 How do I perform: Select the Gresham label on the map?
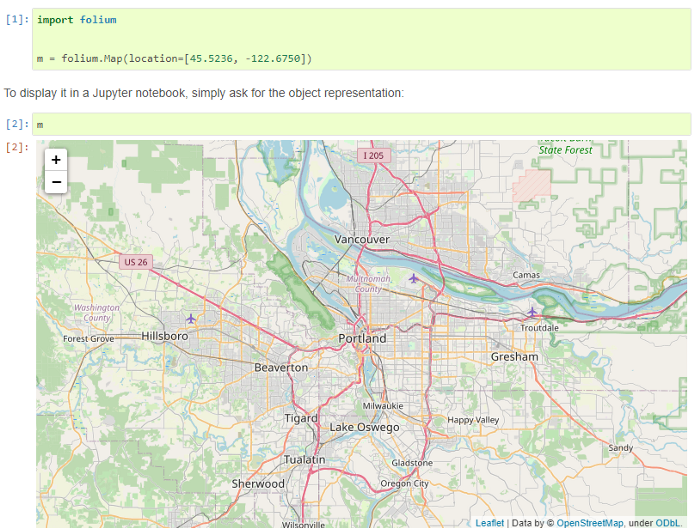click(x=514, y=357)
